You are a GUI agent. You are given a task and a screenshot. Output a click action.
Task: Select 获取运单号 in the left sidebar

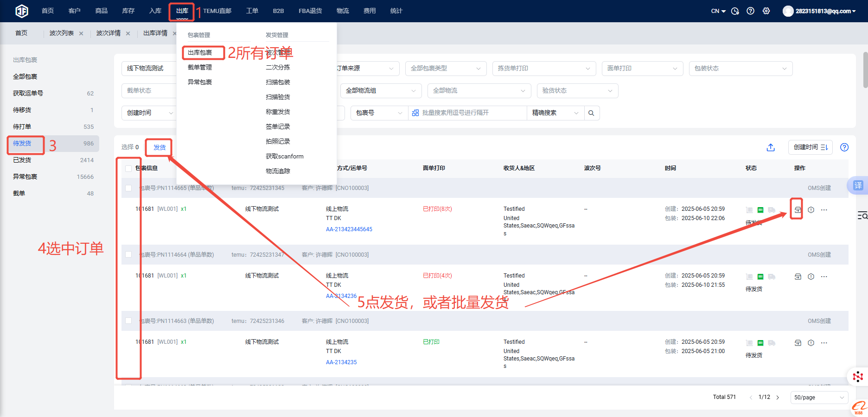(53, 94)
